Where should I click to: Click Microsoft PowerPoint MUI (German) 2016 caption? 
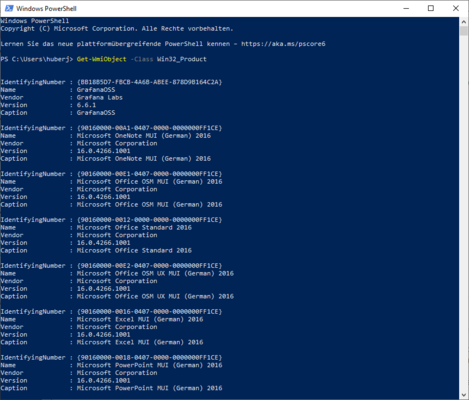pyautogui.click(x=149, y=388)
